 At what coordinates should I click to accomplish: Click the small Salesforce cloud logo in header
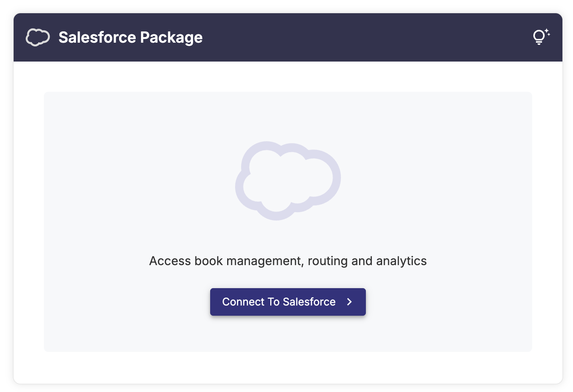37,37
